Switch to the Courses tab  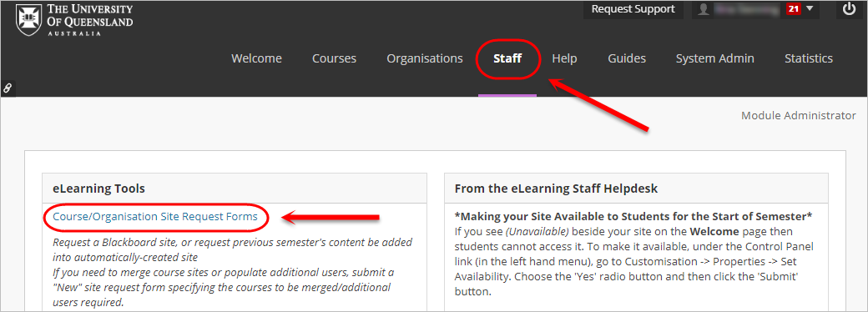pyautogui.click(x=335, y=58)
